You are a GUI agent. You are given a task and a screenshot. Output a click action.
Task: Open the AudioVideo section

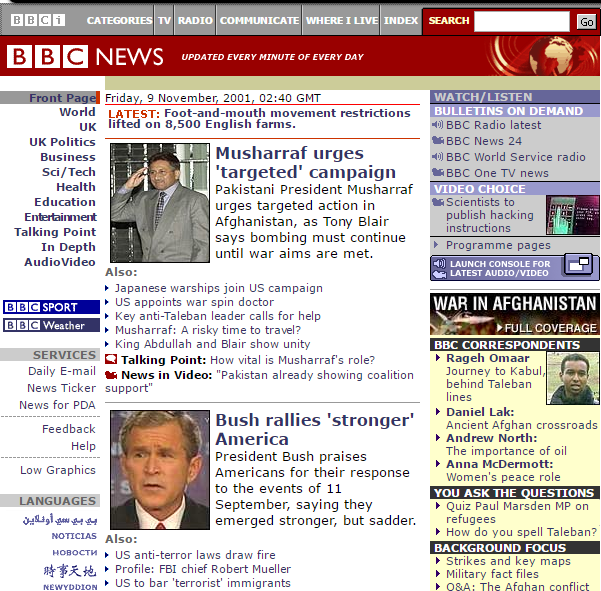(60, 262)
